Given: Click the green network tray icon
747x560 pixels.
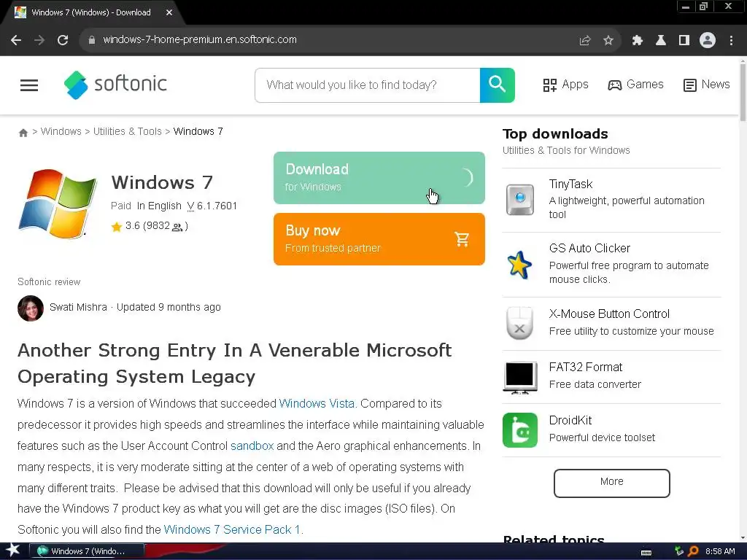Looking at the screenshot, I should click(x=679, y=551).
